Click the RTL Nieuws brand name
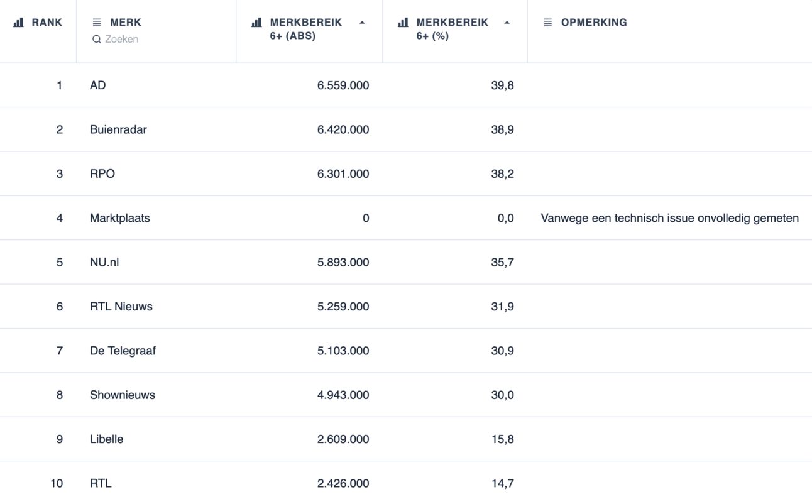Viewport: 812px width, 504px height. tap(121, 307)
